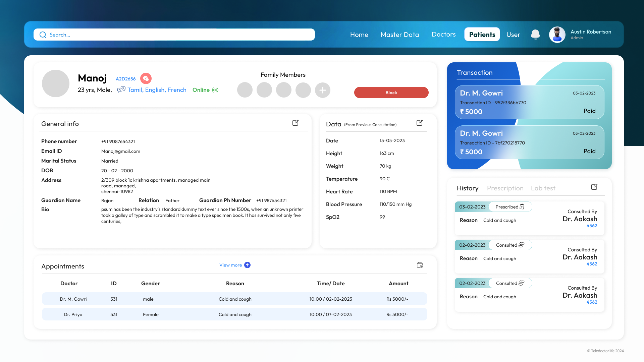The height and width of the screenshot is (362, 644).
Task: Open transaction 952f336bb770 card
Action: pos(530,102)
